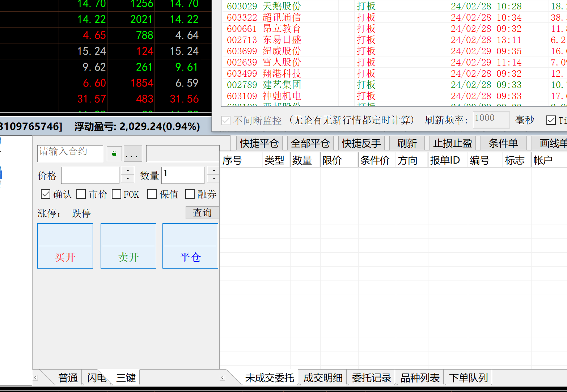Open the 止损止盈 button
Image resolution: width=567 pixels, height=392 pixels.
pos(453,143)
